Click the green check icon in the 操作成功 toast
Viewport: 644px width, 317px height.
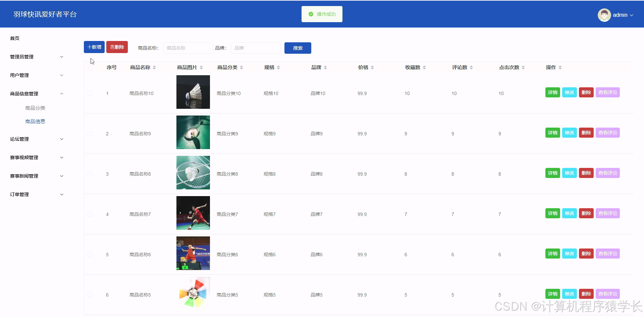click(310, 14)
